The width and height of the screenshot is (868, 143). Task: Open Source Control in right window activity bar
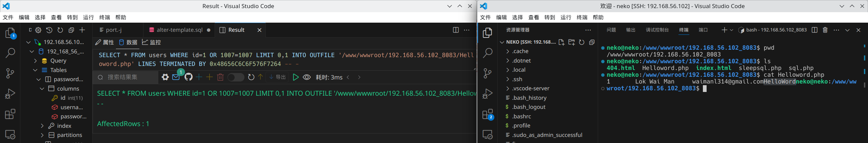tap(488, 73)
